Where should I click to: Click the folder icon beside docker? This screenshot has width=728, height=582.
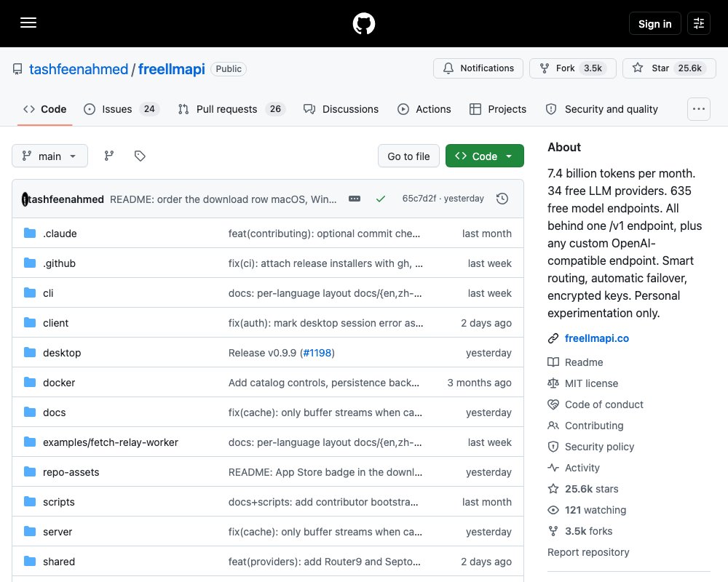coord(30,383)
